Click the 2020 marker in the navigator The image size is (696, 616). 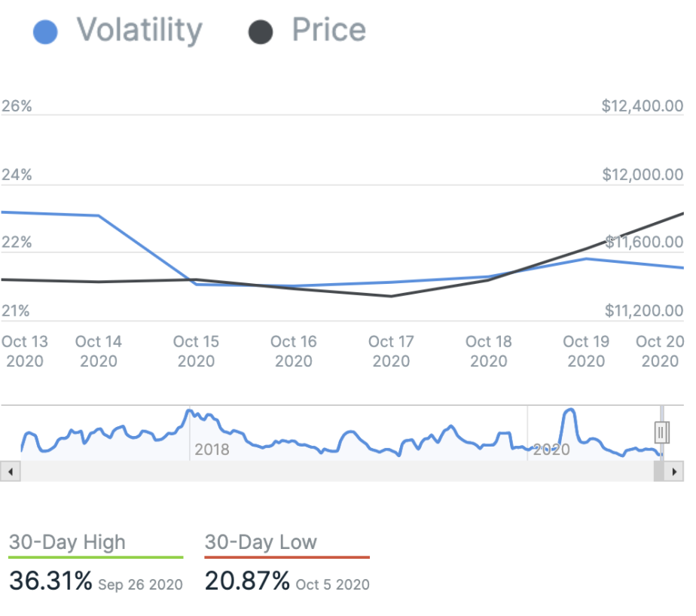[x=551, y=450]
